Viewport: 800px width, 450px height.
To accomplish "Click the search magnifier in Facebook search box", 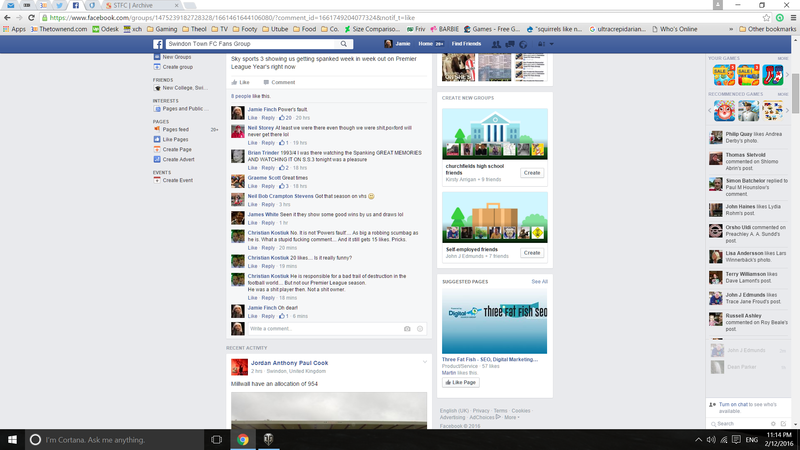I will [x=344, y=44].
